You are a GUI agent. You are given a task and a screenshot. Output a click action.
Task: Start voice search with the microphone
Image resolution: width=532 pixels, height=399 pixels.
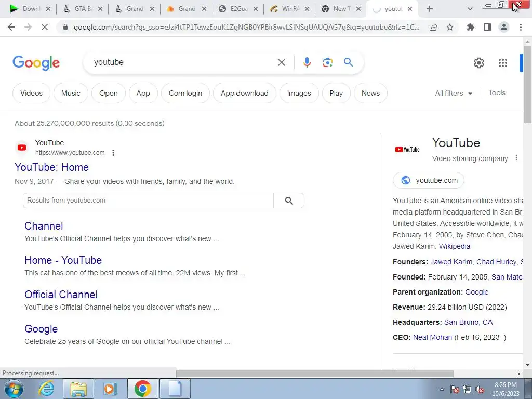(307, 62)
